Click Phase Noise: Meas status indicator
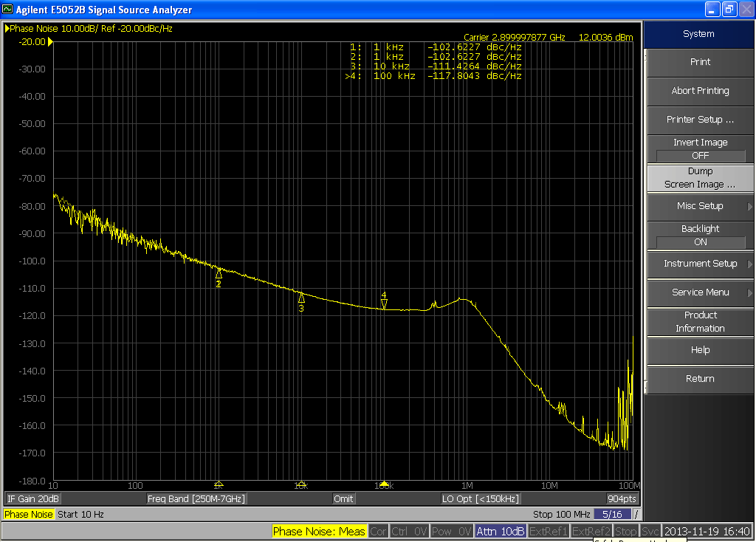The image size is (756, 542). pyautogui.click(x=319, y=532)
